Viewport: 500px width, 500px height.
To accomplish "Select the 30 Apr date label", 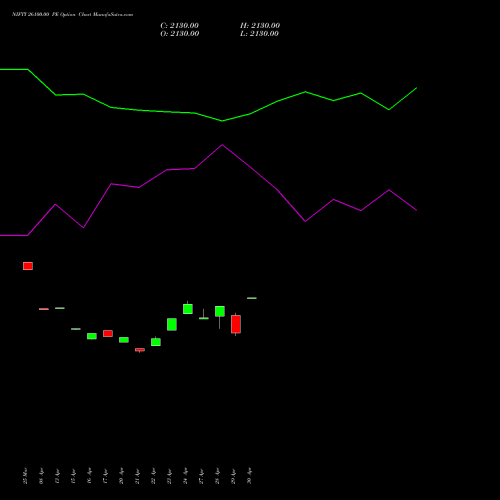I will pyautogui.click(x=249, y=476).
